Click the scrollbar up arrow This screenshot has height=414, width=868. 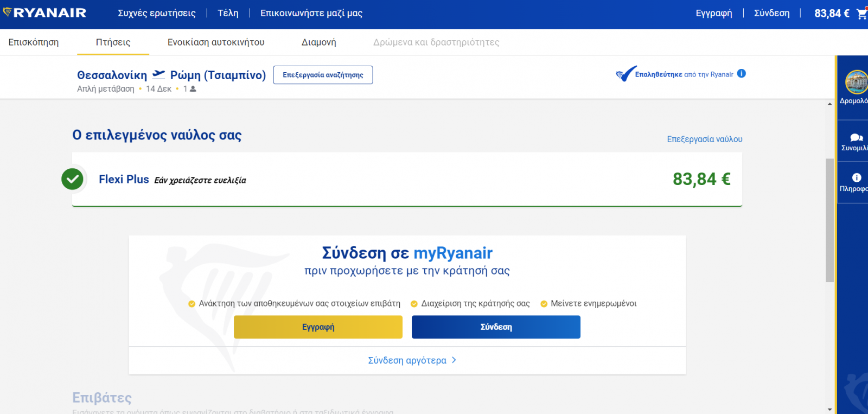829,104
